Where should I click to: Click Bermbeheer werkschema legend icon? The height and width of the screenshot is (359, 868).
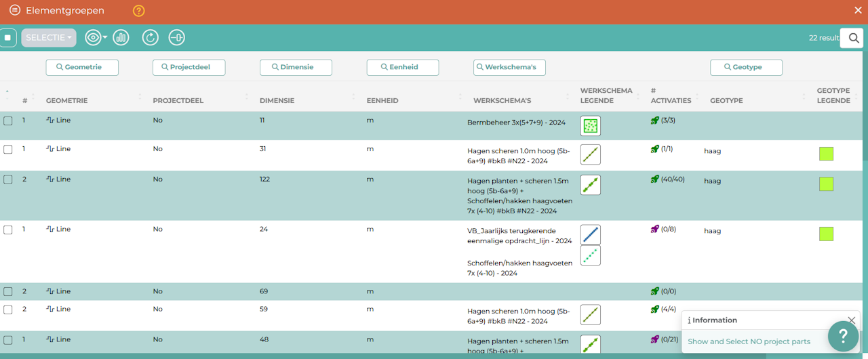tap(591, 126)
